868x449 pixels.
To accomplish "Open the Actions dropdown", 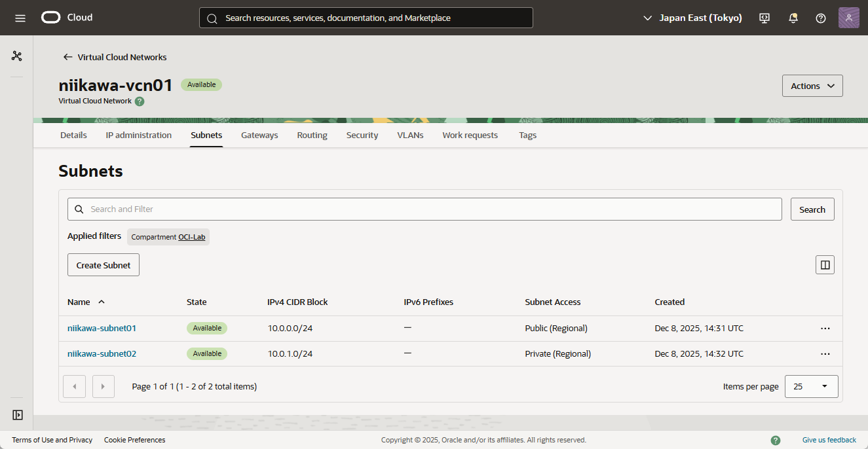I will coord(812,86).
